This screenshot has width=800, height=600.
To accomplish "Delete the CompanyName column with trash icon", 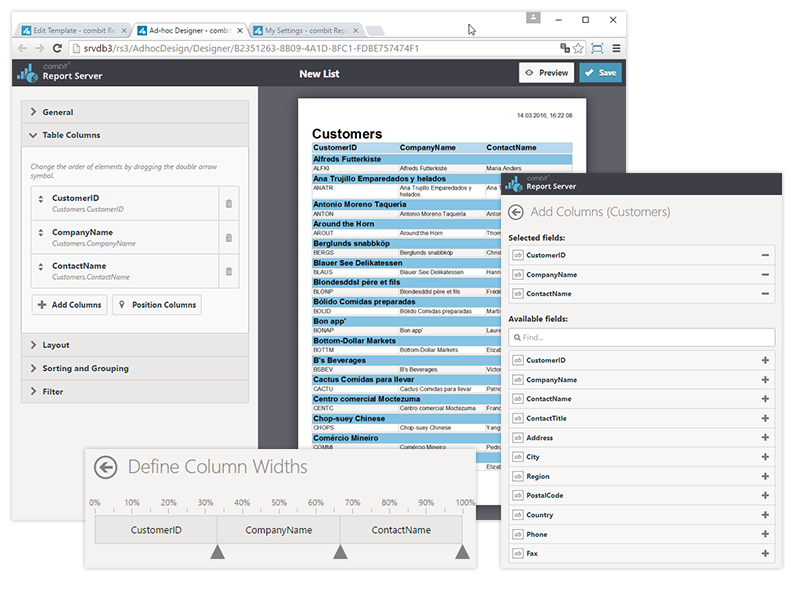I will pos(229,238).
